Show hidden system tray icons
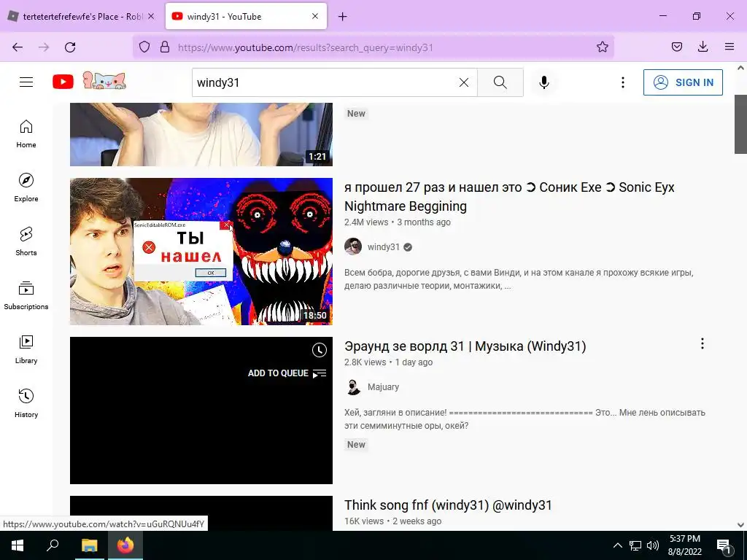The height and width of the screenshot is (560, 747). pos(617,545)
